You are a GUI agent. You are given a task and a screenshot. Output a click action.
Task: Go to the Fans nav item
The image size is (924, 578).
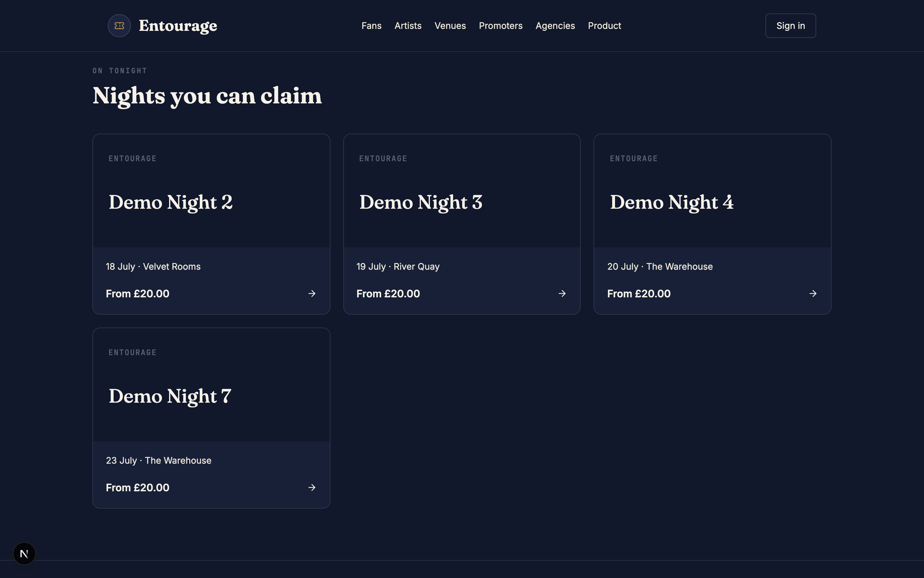click(x=372, y=26)
